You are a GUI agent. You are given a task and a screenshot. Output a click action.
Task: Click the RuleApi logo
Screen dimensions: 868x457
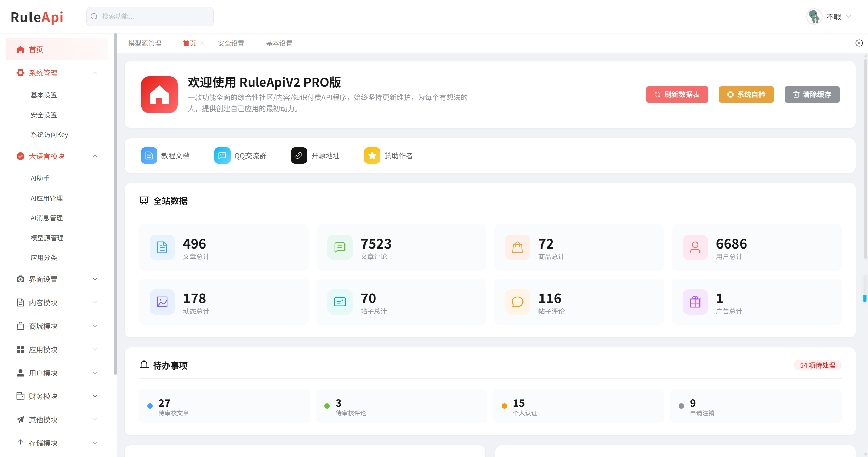(x=37, y=17)
